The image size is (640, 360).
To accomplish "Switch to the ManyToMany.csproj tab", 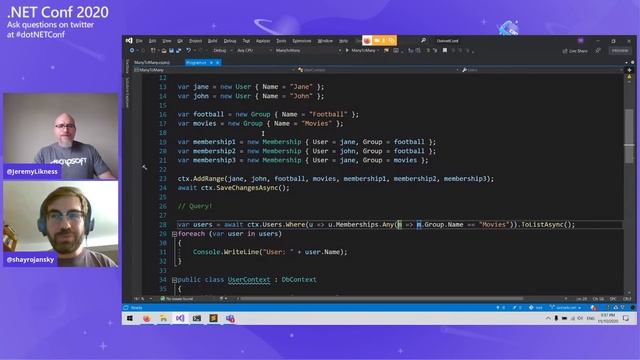I will click(x=151, y=62).
